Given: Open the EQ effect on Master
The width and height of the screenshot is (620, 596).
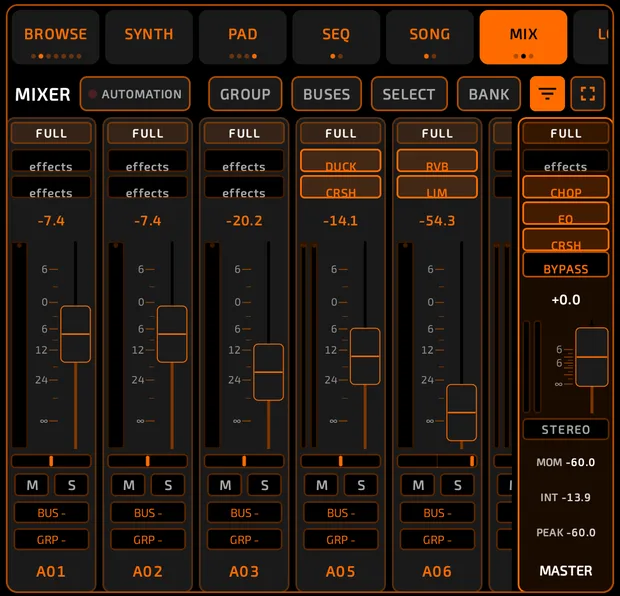Looking at the screenshot, I should [566, 214].
